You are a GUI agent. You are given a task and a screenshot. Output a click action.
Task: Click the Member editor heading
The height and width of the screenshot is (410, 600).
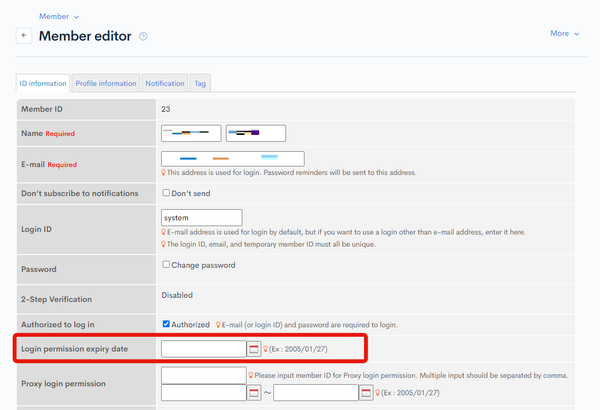pos(85,36)
